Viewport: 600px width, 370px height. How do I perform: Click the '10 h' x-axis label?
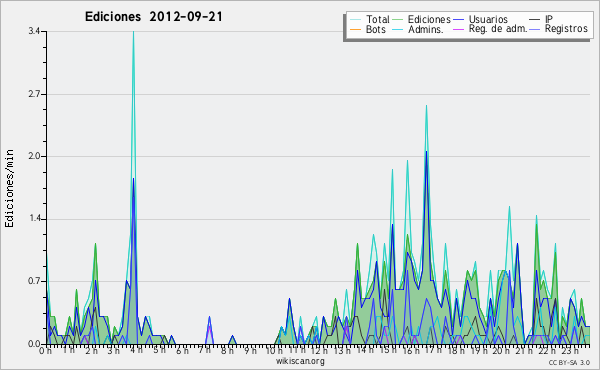[274, 351]
